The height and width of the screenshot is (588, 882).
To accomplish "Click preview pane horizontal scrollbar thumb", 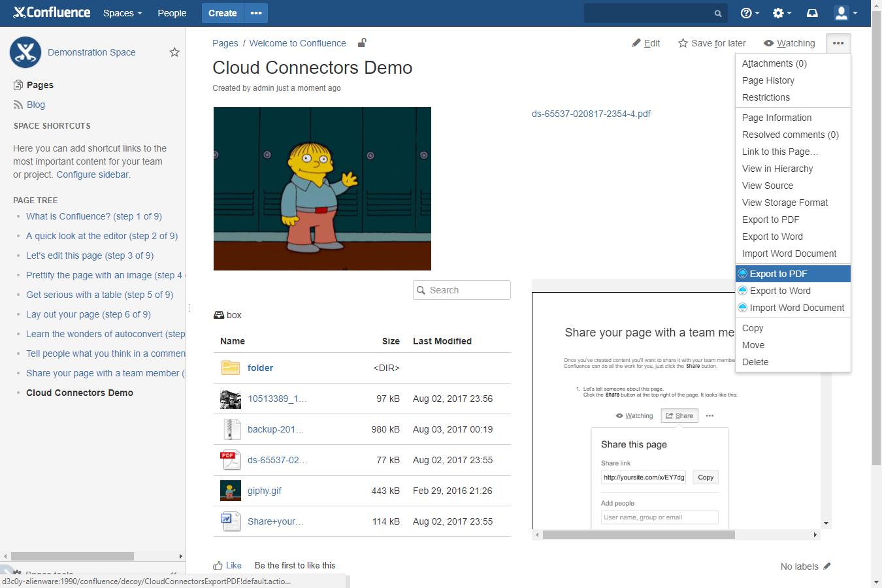I will (x=639, y=534).
